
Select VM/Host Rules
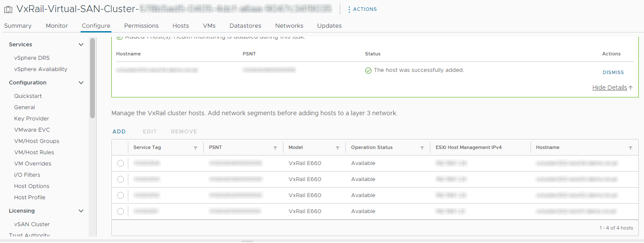tap(34, 152)
